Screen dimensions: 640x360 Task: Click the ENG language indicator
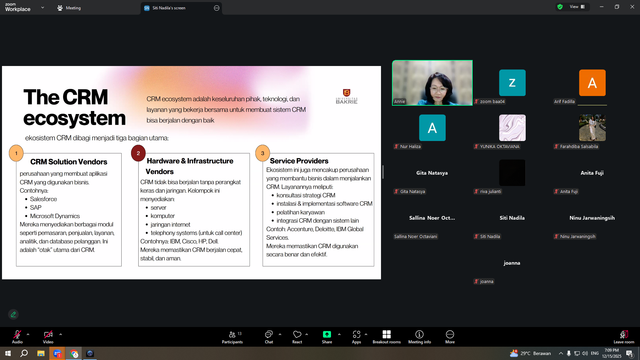(x=595, y=353)
